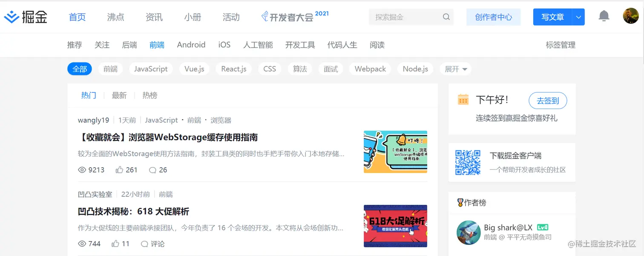The width and height of the screenshot is (644, 256).
Task: Open the 资讯 nav item
Action: click(154, 17)
